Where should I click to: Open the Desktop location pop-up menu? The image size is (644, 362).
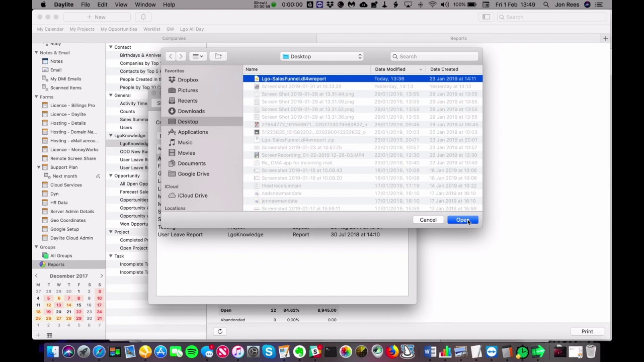point(322,56)
